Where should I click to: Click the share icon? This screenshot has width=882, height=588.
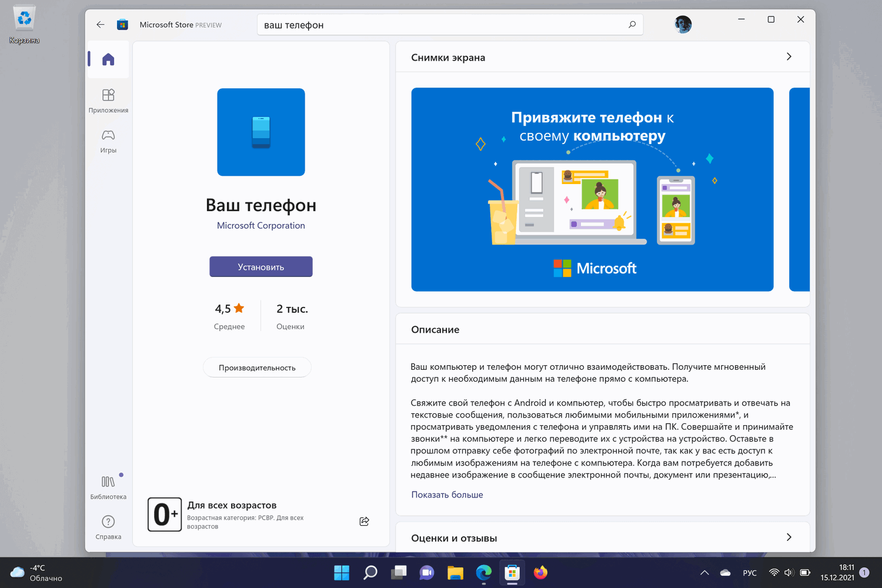click(365, 522)
